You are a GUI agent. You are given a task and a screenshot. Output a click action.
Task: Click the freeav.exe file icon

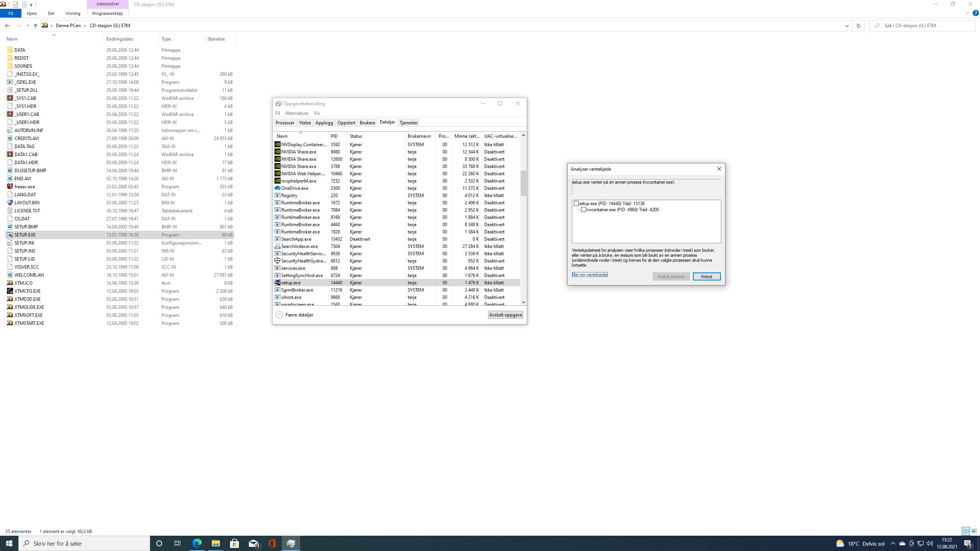point(10,186)
